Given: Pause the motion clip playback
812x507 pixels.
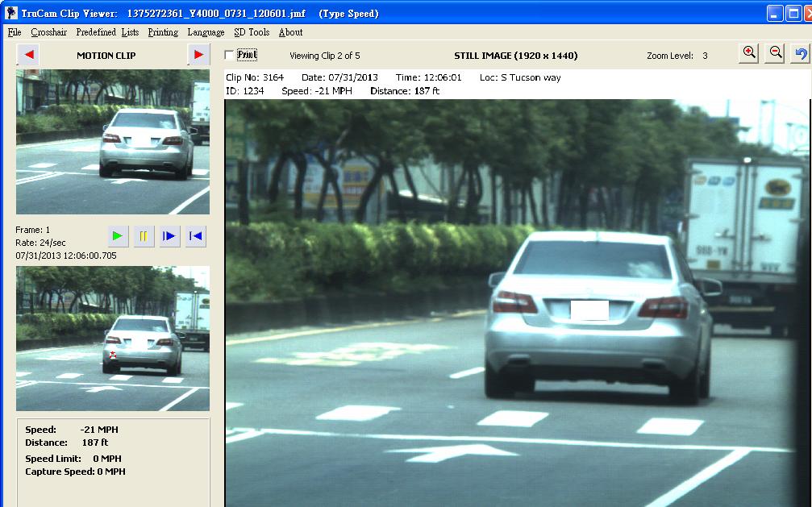Looking at the screenshot, I should pos(144,236).
